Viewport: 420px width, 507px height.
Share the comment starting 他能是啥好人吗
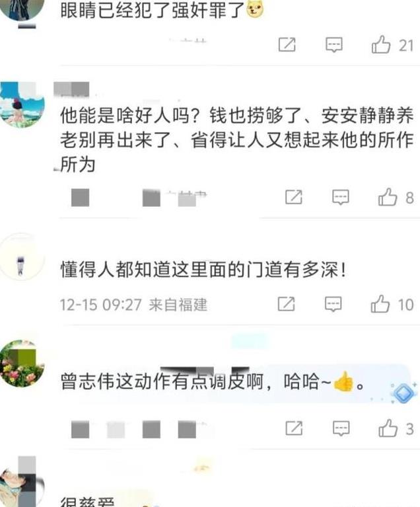coord(294,197)
